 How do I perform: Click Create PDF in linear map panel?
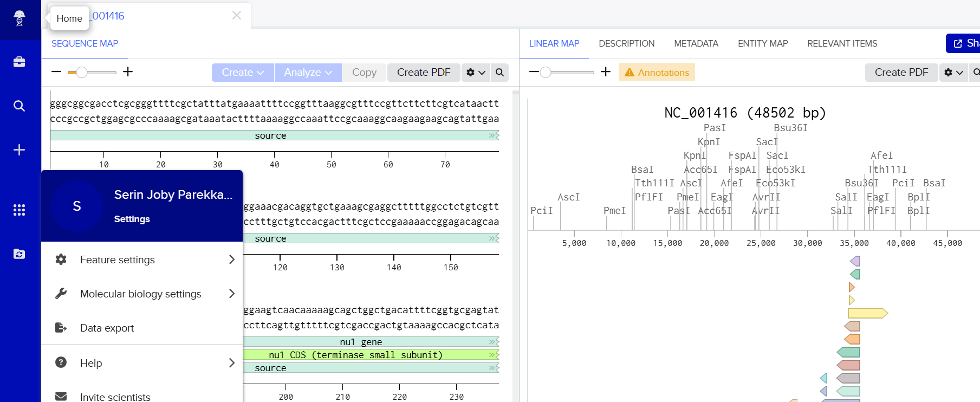point(901,73)
